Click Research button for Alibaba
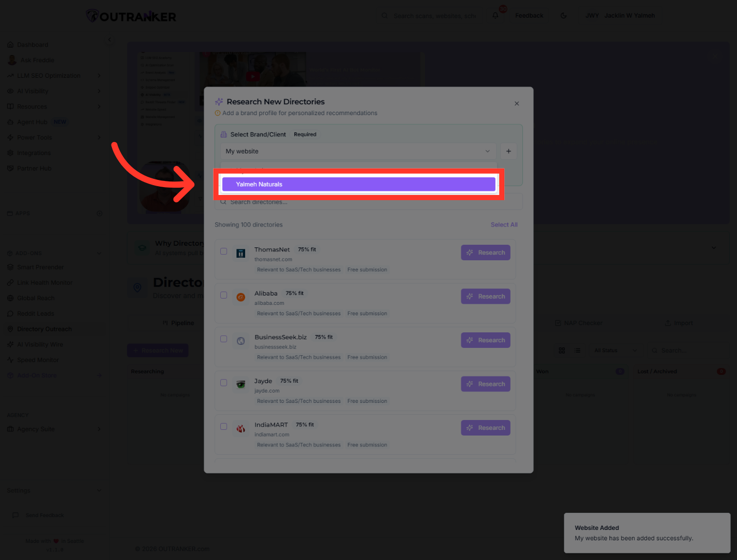The image size is (737, 560). click(486, 297)
